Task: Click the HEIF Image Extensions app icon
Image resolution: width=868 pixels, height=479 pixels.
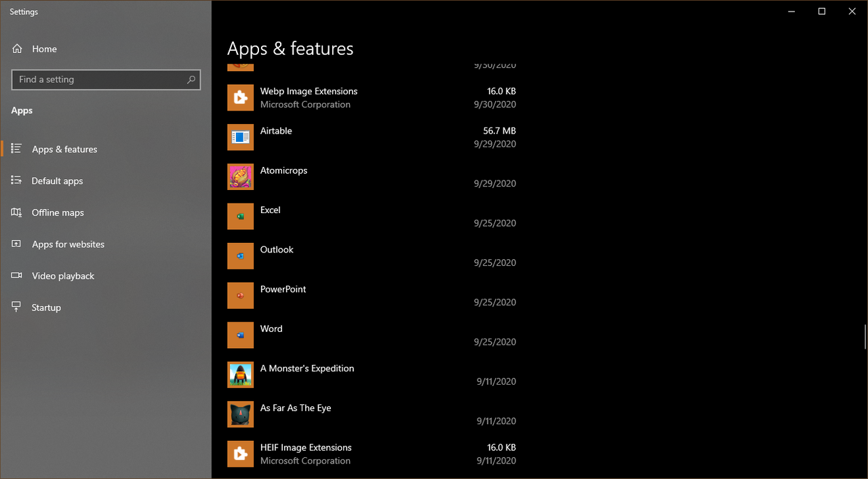Action: [240, 454]
